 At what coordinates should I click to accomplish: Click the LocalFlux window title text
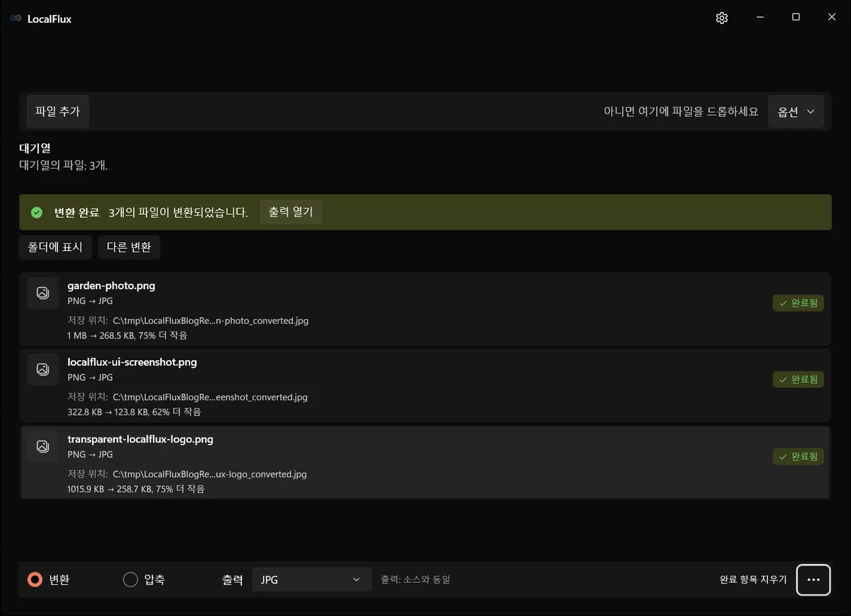pos(50,19)
